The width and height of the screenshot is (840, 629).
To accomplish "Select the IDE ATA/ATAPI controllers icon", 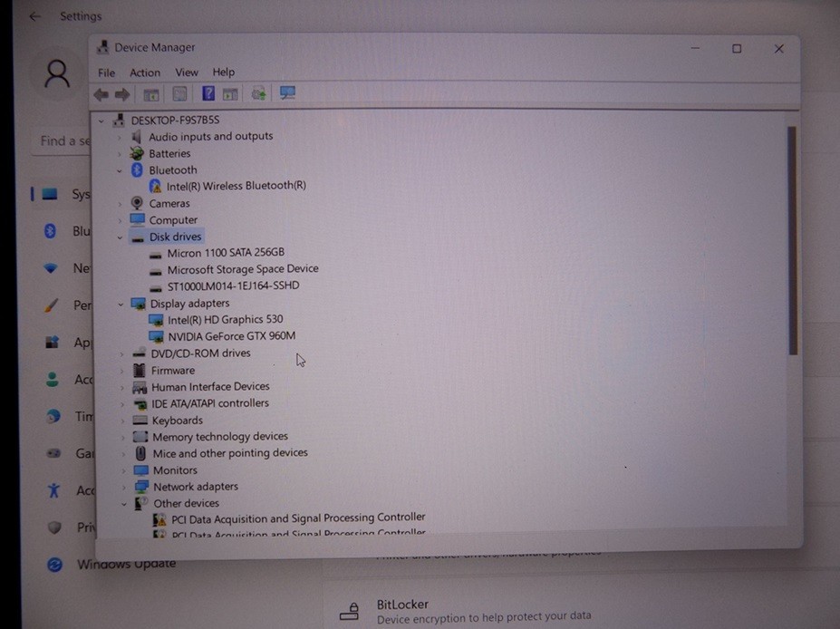I will coord(140,404).
